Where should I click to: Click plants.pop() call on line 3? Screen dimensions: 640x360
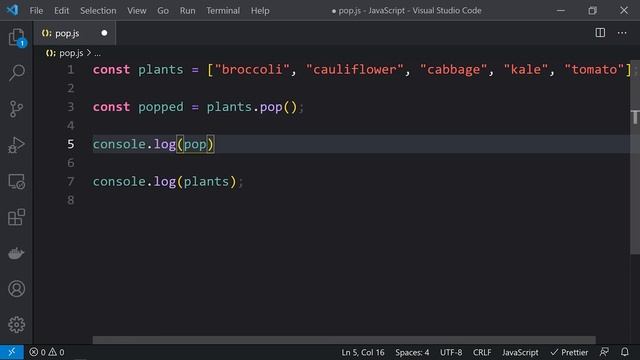click(x=252, y=107)
